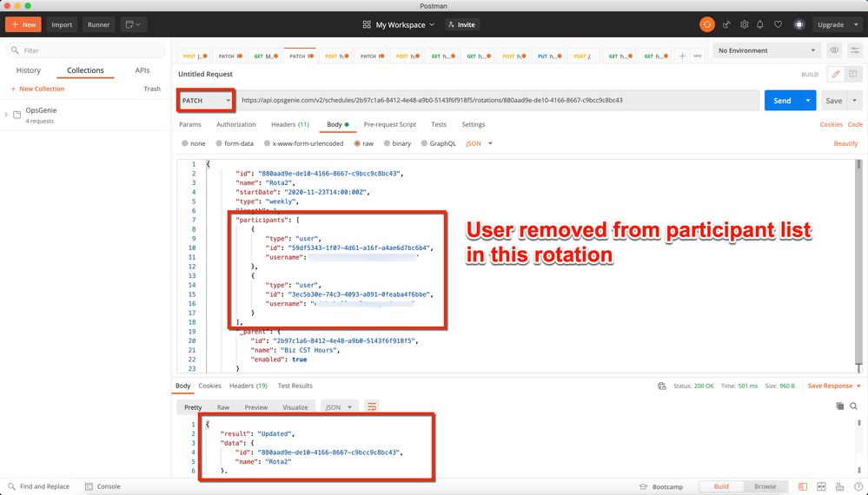Click the Send button
Screen dimensions: 868x495
(782, 101)
